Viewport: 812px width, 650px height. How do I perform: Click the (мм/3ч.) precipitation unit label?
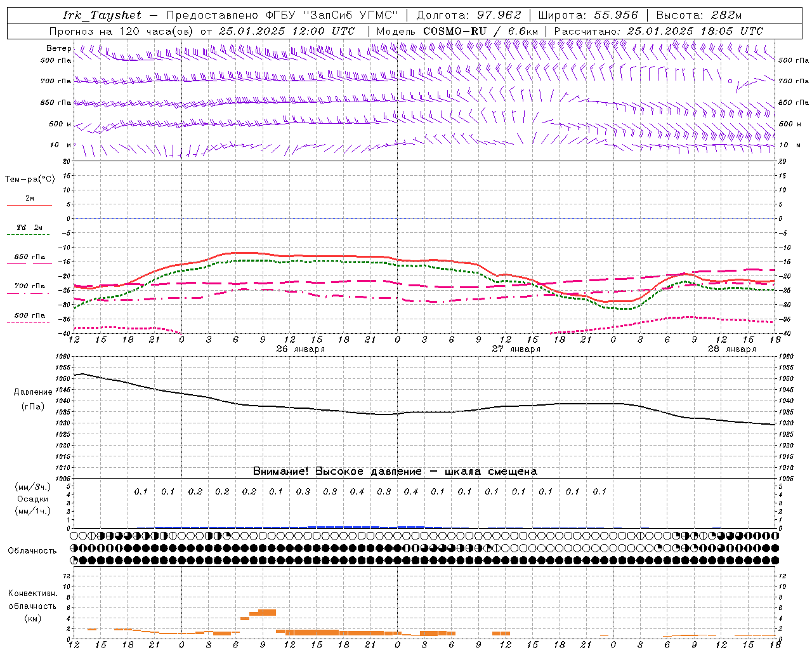pos(32,487)
